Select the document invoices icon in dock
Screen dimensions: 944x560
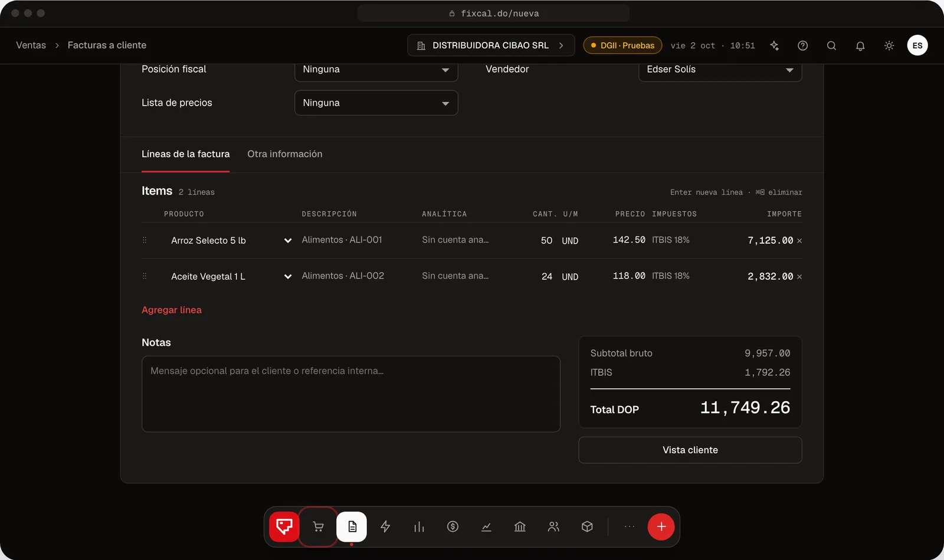pyautogui.click(x=352, y=526)
